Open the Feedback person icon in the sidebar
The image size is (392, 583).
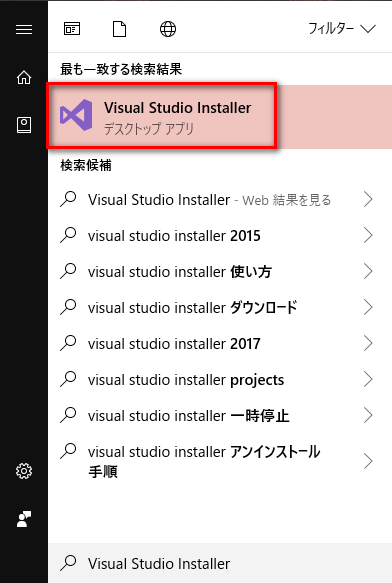(x=24, y=519)
